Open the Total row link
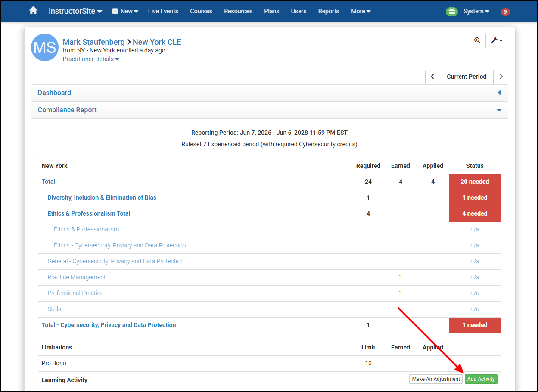This screenshot has height=392, width=538. 48,182
